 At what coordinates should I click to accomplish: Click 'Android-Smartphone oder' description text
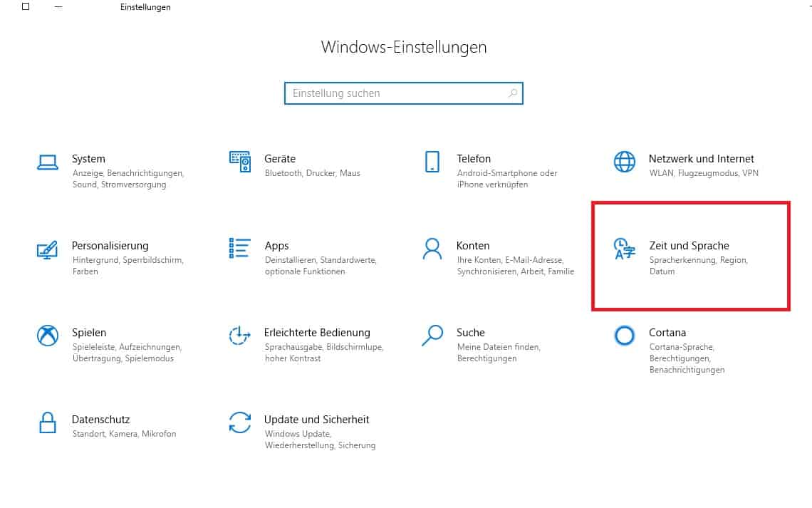pyautogui.click(x=507, y=173)
